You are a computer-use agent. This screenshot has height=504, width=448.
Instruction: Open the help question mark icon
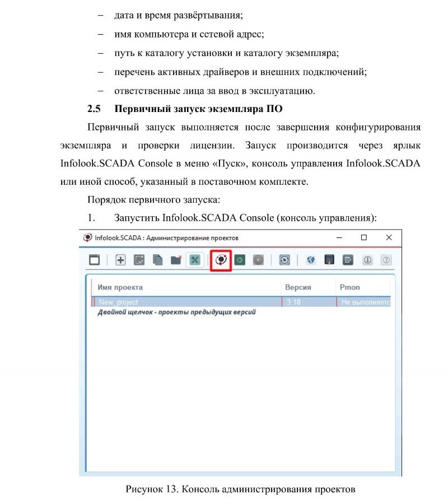[x=386, y=260]
